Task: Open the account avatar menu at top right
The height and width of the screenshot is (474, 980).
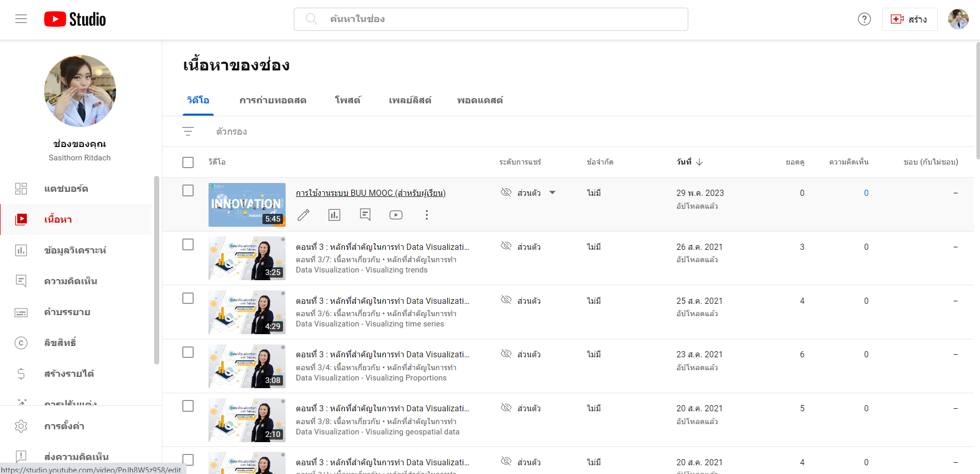Action: pos(958,19)
